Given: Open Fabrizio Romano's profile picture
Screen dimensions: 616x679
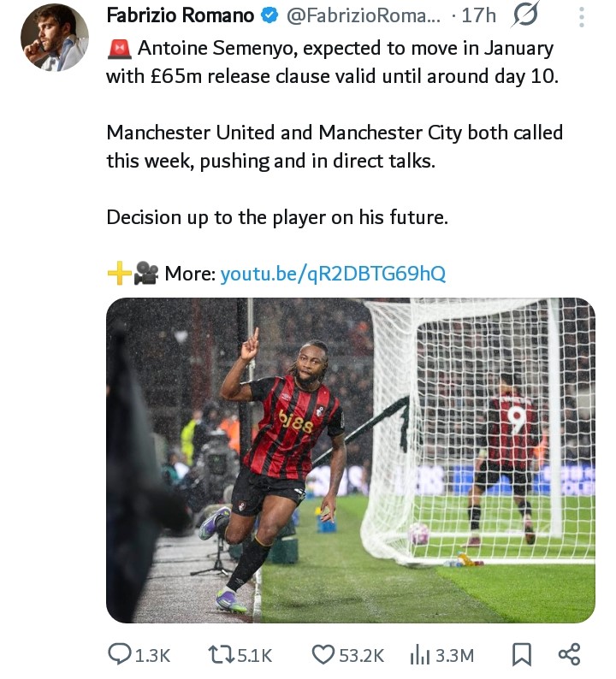Looking at the screenshot, I should [x=54, y=38].
